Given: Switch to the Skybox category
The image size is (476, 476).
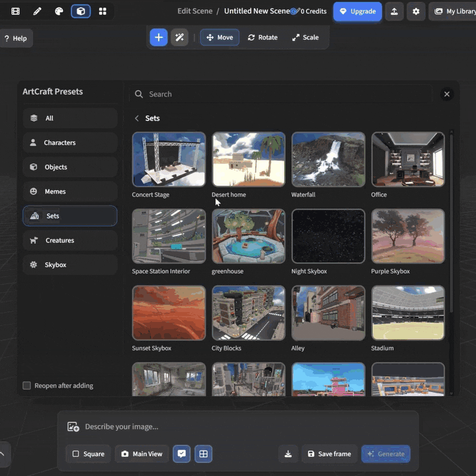Looking at the screenshot, I should (x=70, y=265).
